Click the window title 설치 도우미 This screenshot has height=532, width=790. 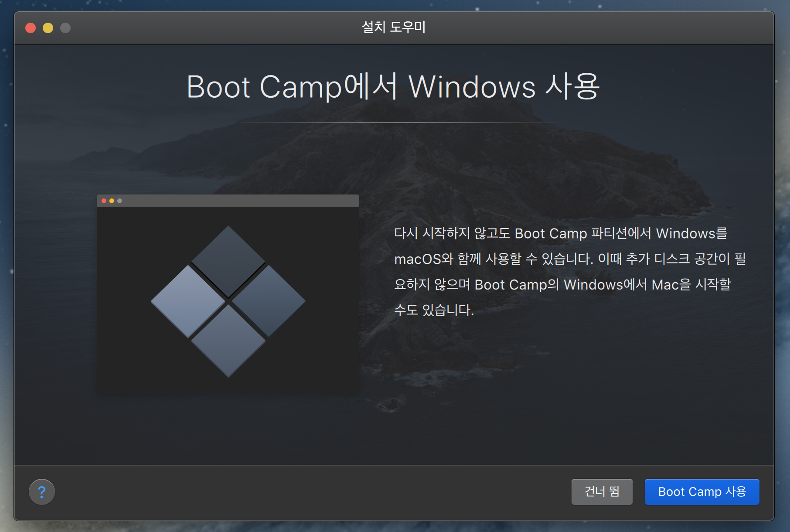(x=394, y=27)
